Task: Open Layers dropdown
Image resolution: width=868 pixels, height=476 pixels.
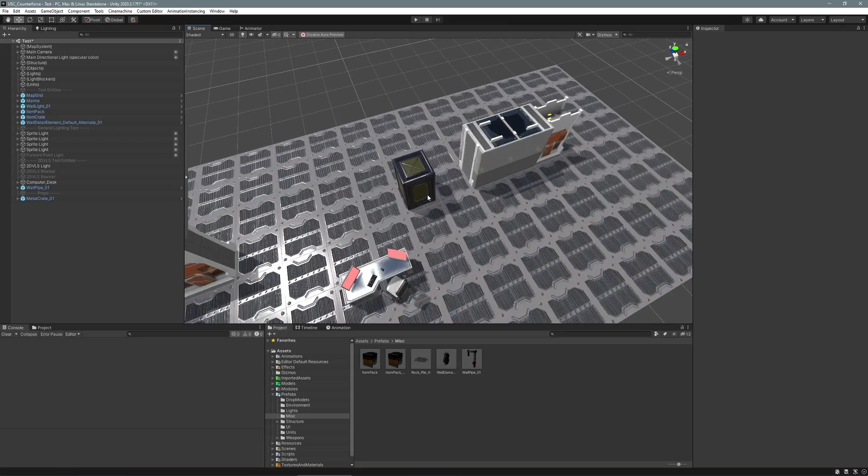Action: [x=812, y=20]
